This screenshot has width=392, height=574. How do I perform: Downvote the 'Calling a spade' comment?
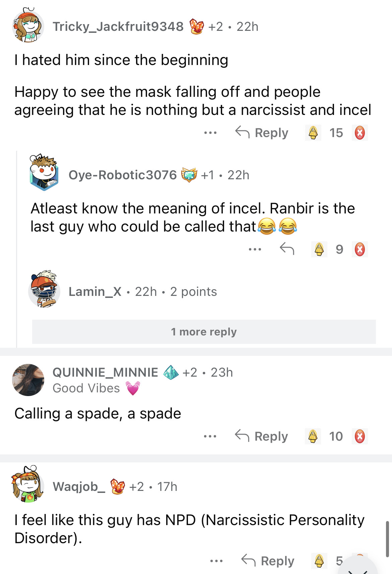pos(360,436)
